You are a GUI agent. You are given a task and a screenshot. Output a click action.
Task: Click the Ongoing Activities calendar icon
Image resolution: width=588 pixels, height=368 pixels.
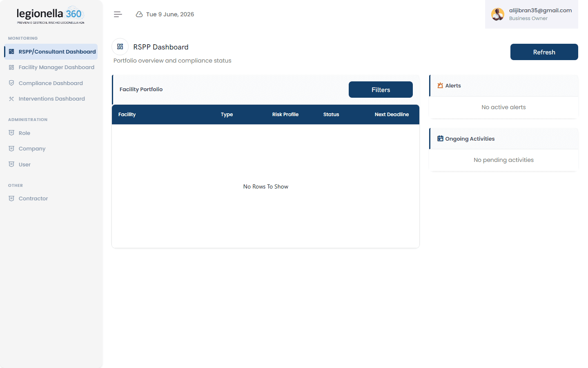440,139
